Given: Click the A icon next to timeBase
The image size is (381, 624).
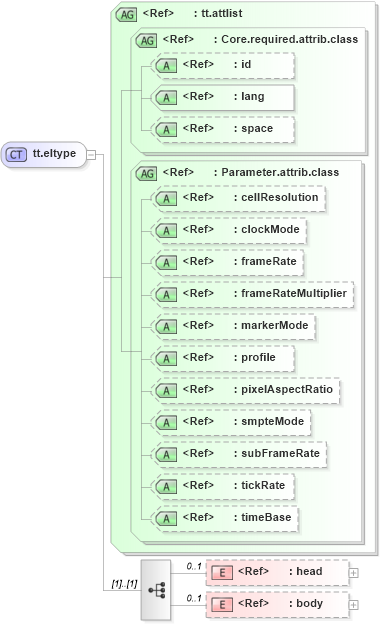Looking at the screenshot, I should pos(166,519).
